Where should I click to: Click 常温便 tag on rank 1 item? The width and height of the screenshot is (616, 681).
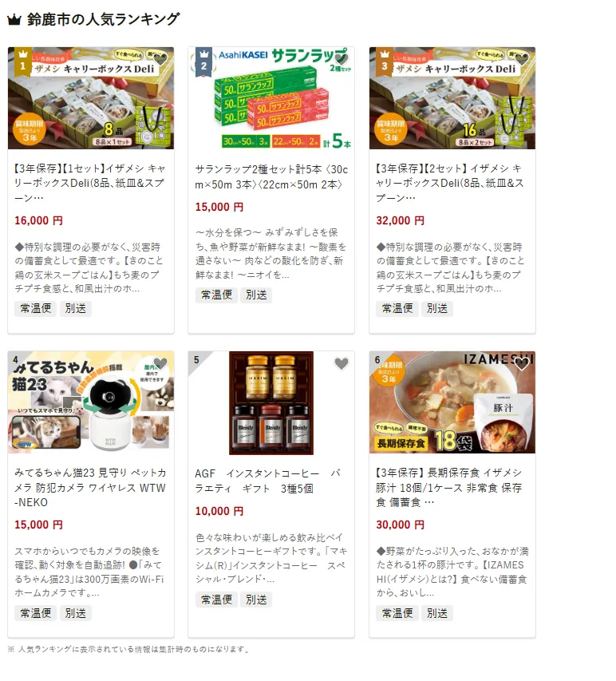click(x=36, y=308)
